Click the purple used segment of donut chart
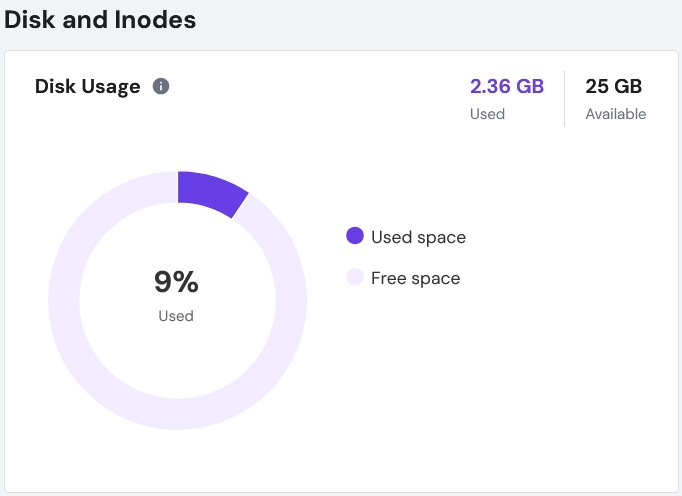This screenshot has width=682, height=496. pos(212,191)
